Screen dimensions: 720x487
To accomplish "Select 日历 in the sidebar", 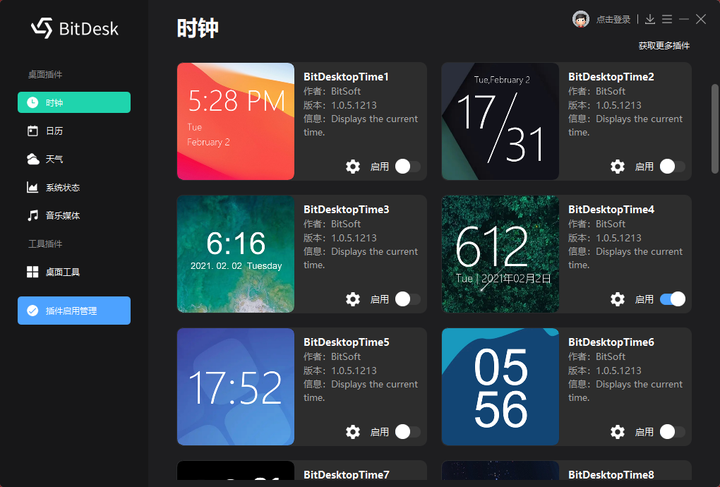I will pyautogui.click(x=74, y=131).
